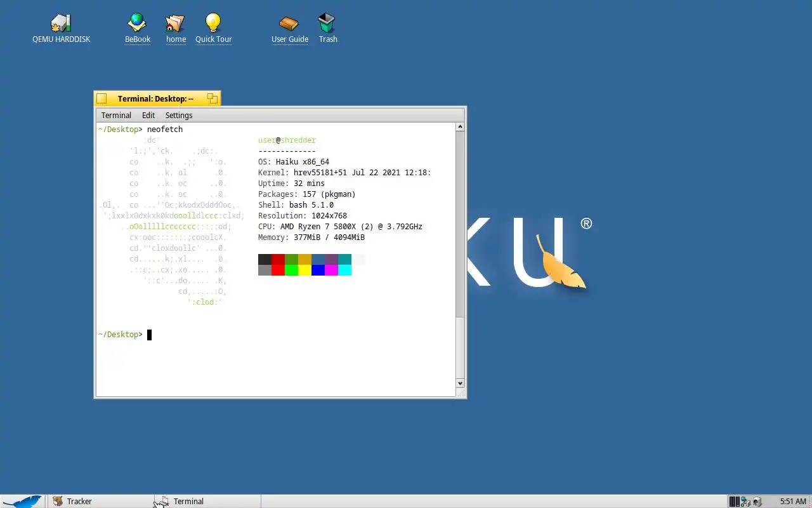Click the 'CPU: AMD Ryzen 7 5800X' line
812x508 pixels.
(340, 227)
